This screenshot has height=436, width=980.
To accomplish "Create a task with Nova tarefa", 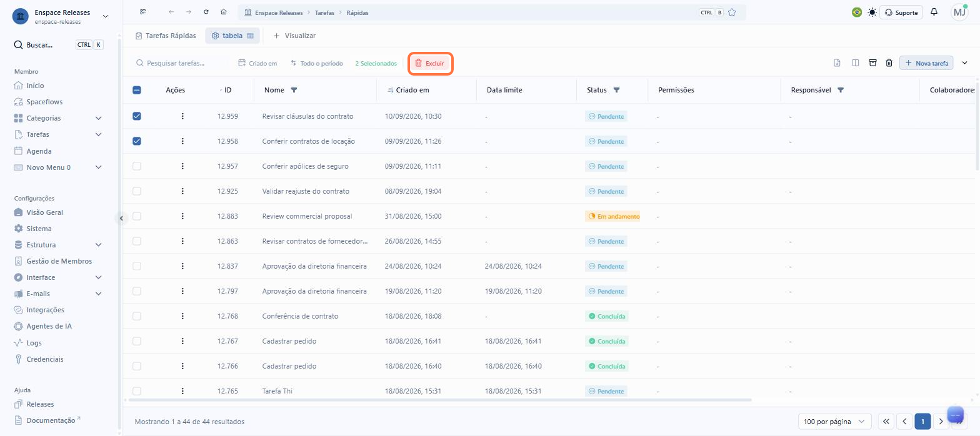I will click(926, 63).
